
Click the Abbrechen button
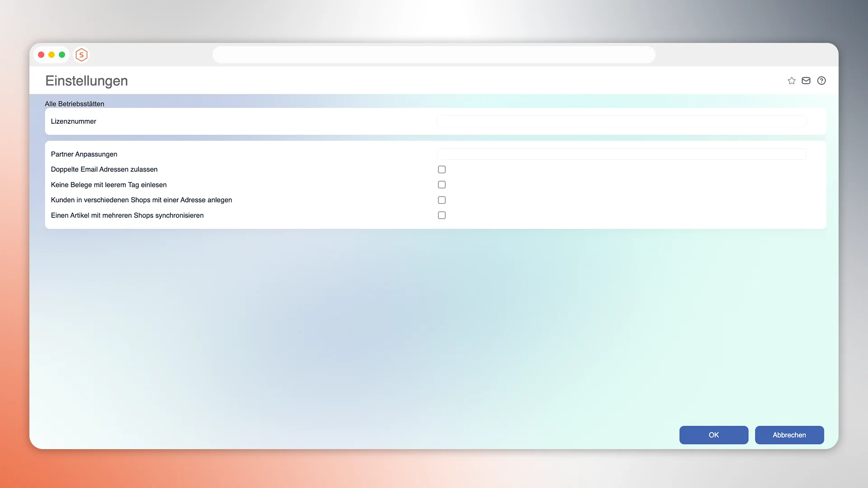pyautogui.click(x=789, y=435)
